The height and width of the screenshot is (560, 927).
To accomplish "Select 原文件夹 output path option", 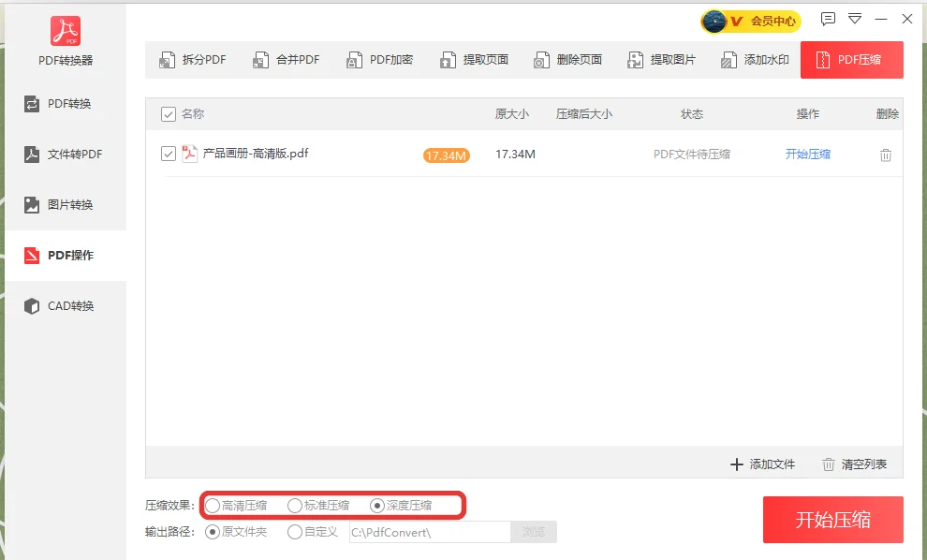I will pyautogui.click(x=236, y=532).
